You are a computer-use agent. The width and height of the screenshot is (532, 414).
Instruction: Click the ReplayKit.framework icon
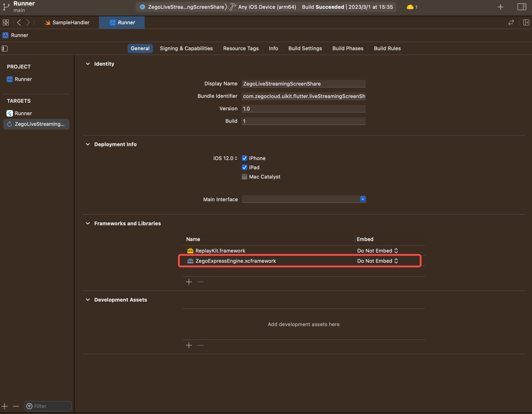pyautogui.click(x=190, y=251)
